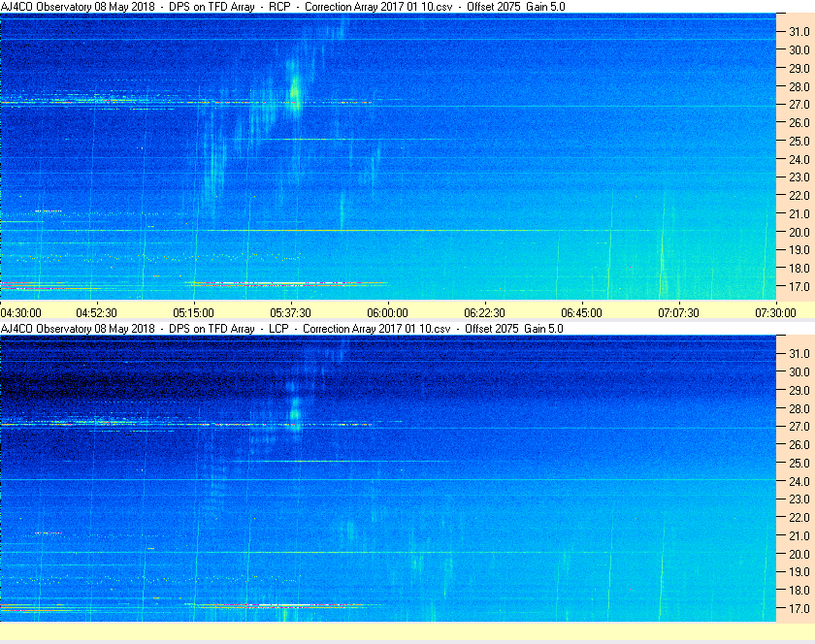Click the 20.0 frequency label on RCP plot
The height and width of the screenshot is (644, 815).
pos(799,232)
